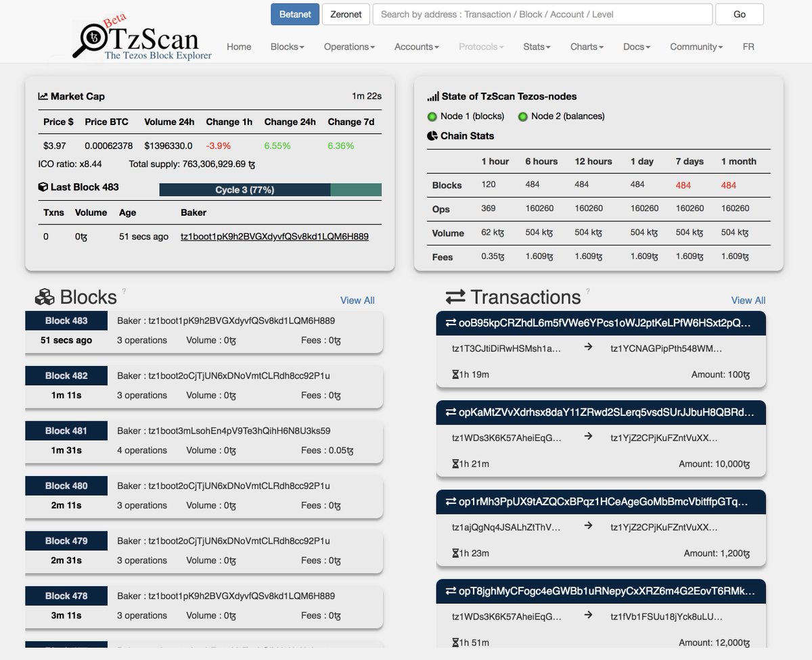Click the exchange arrows icon beside Transactions heading
This screenshot has width=812, height=660.
click(x=455, y=297)
